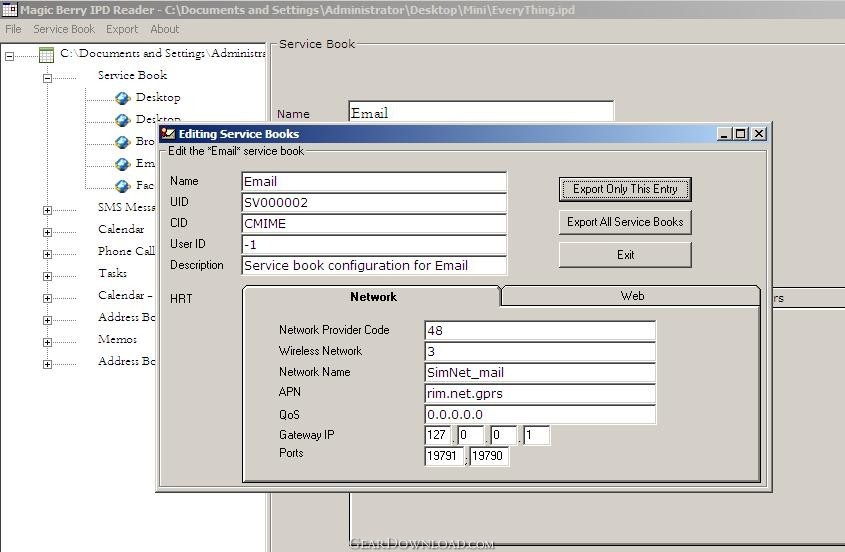Select the first Desktop service book entry
This screenshot has width=845, height=552.
coord(158,97)
